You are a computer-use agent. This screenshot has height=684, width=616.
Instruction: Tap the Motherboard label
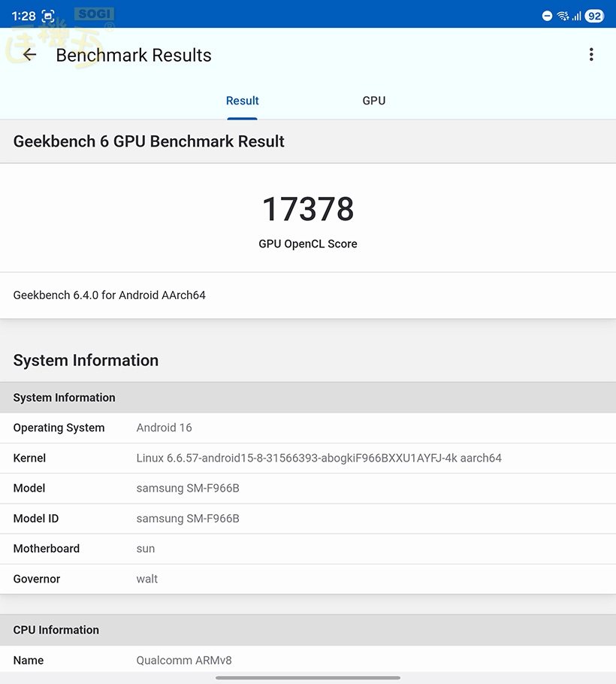(47, 549)
